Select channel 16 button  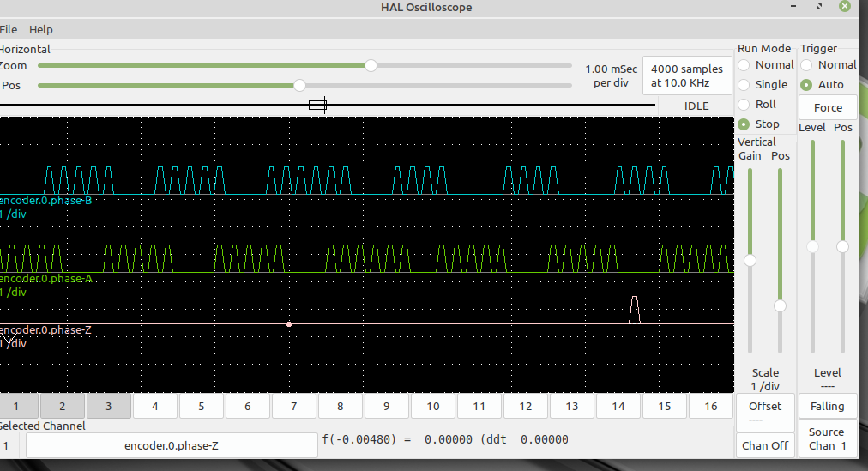pos(710,406)
